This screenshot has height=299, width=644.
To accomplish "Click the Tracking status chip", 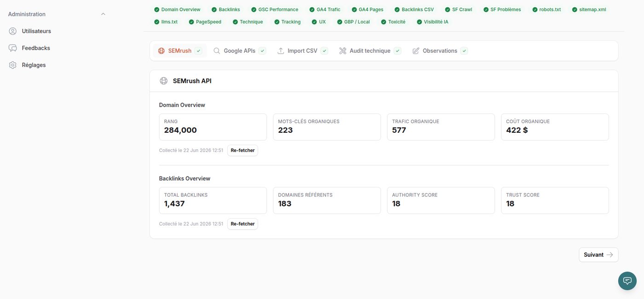I will pos(287,22).
